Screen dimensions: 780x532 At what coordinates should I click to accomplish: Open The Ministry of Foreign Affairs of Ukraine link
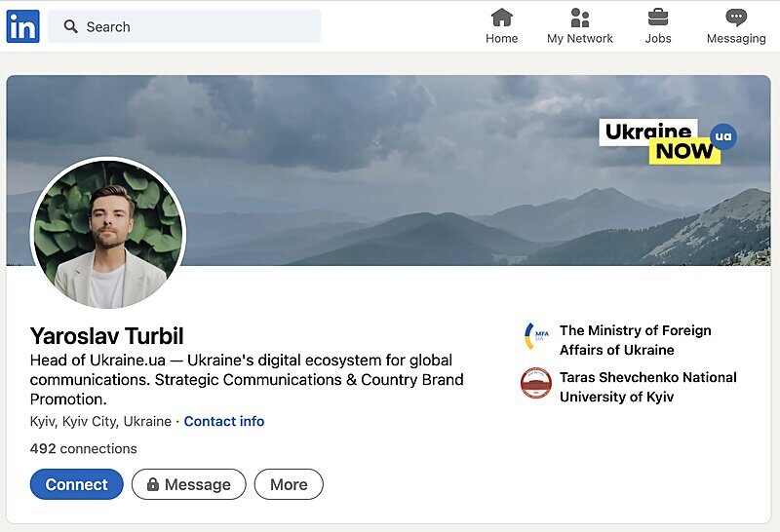(636, 340)
